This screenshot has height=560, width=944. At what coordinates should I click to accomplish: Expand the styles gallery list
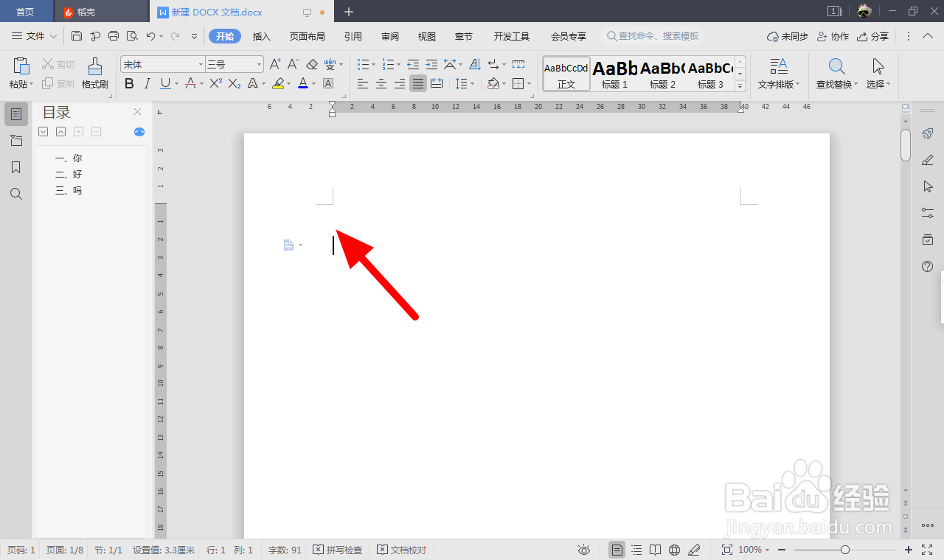(740, 87)
